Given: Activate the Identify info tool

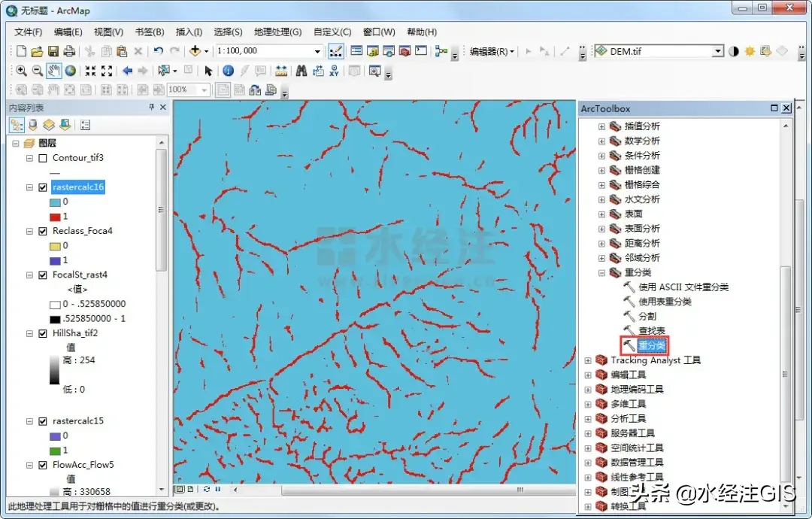Looking at the screenshot, I should [x=227, y=71].
